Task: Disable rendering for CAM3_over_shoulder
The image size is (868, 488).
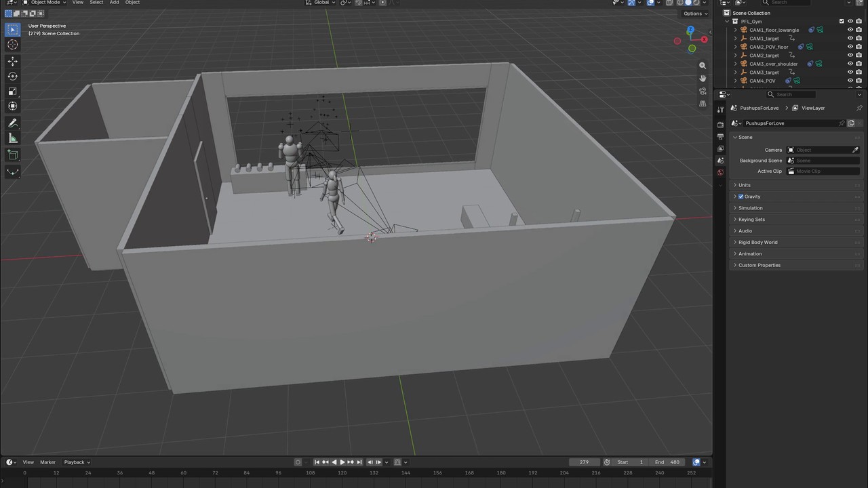Action: tap(859, 64)
